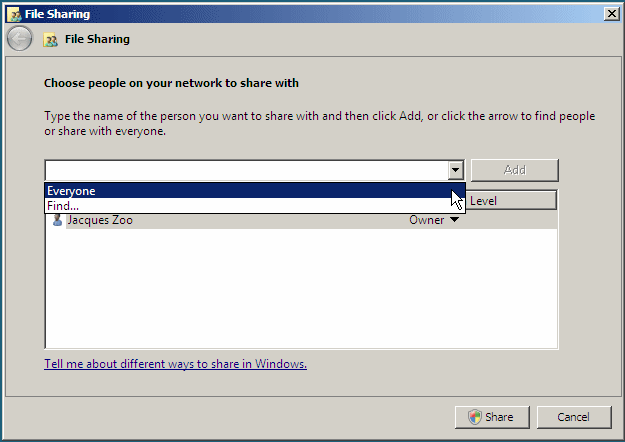
Task: Click the File Sharing title bar icon
Action: (14, 14)
